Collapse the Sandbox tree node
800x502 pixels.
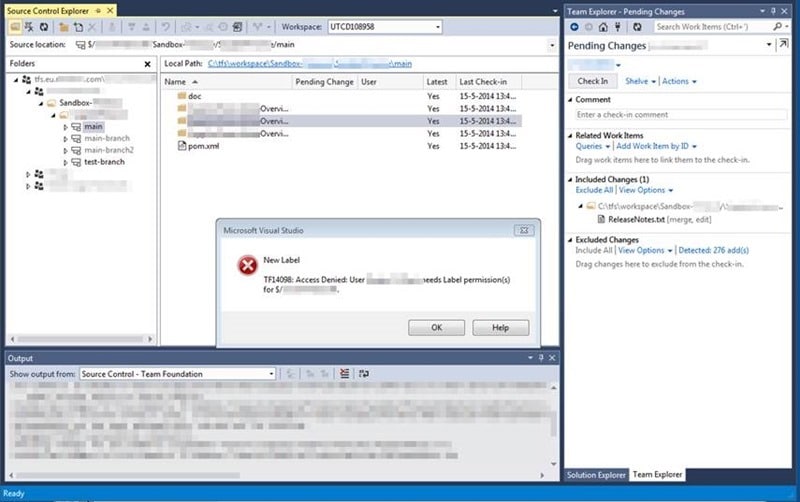coord(41,103)
